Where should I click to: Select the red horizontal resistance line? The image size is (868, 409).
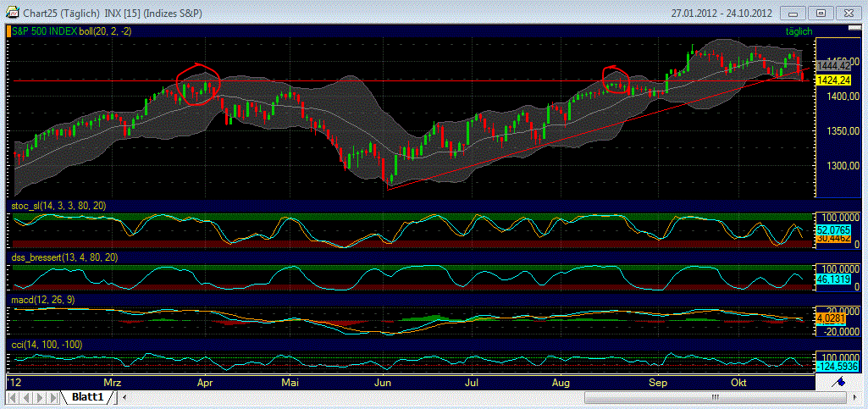click(410, 80)
